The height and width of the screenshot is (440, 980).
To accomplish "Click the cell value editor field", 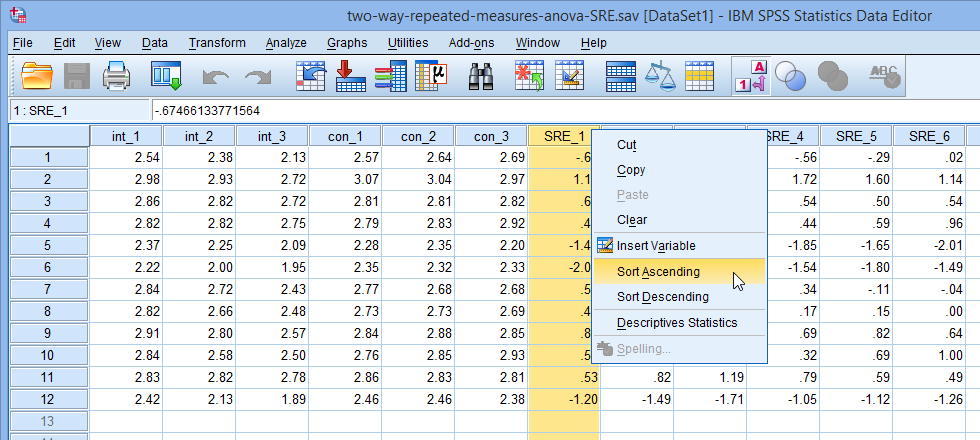I will pos(565,111).
